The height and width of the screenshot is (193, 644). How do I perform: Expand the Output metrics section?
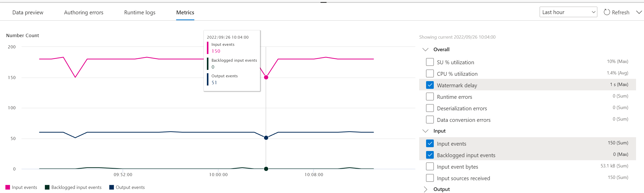(425, 189)
